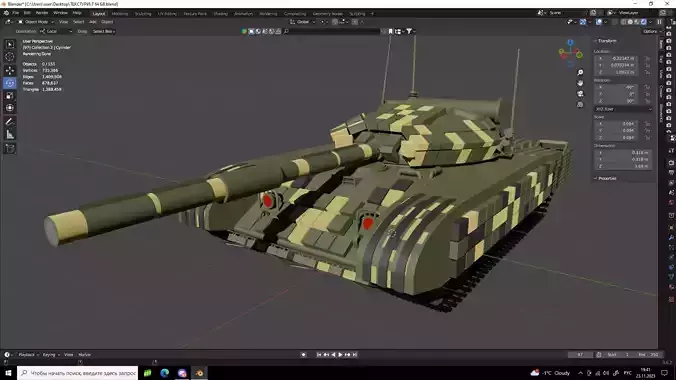The width and height of the screenshot is (676, 380).
Task: Click the blue Z axis on navigation gizmo
Action: coord(570,42)
